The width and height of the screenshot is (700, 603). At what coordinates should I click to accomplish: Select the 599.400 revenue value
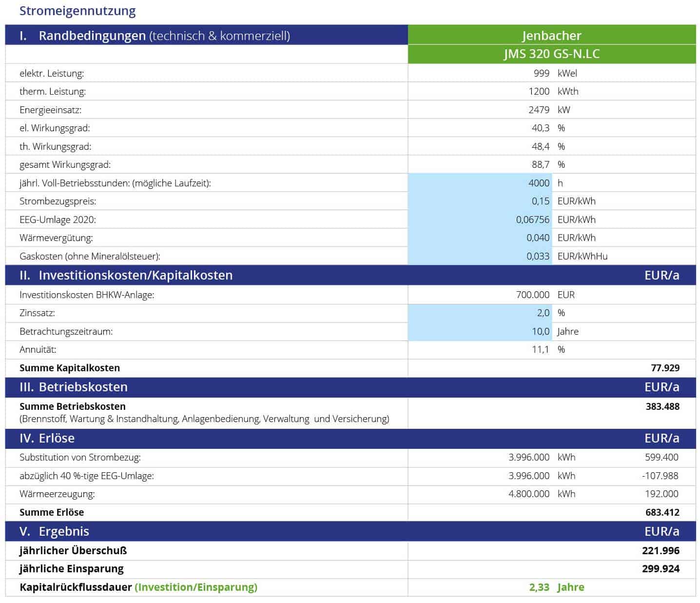[661, 457]
